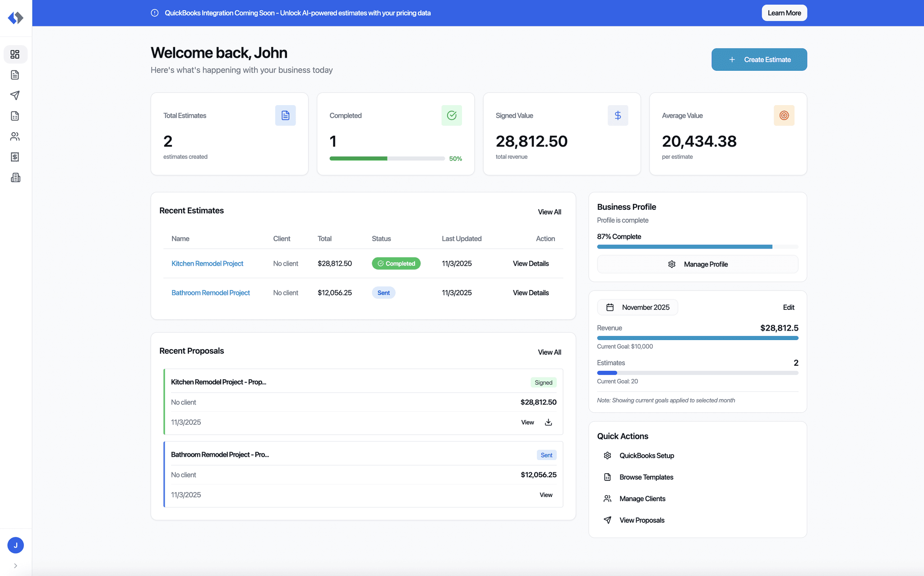The width and height of the screenshot is (924, 576).
Task: Open the proposals paper-plane icon in sidebar
Action: coord(15,95)
